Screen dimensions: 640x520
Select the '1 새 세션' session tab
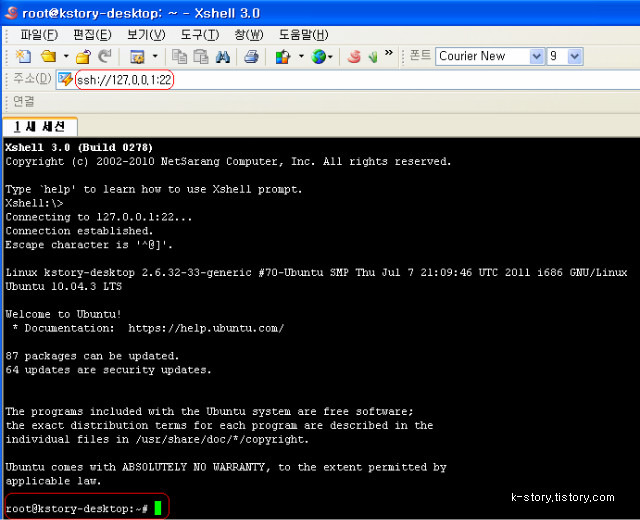click(40, 127)
